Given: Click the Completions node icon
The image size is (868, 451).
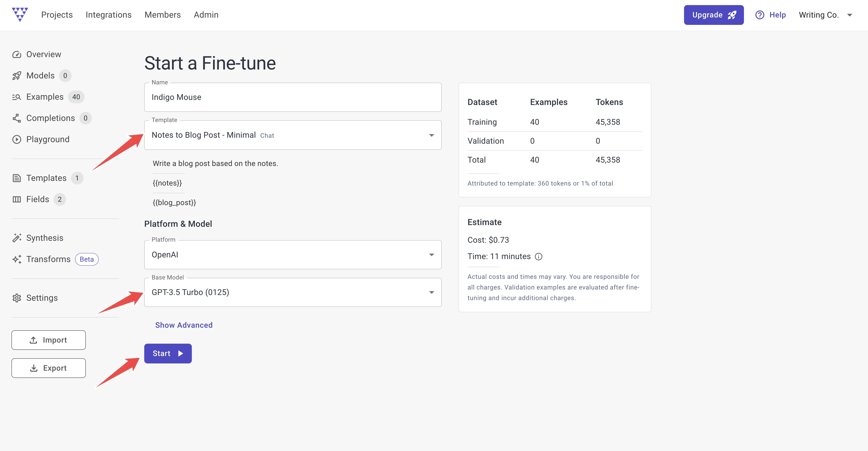Looking at the screenshot, I should 17,118.
